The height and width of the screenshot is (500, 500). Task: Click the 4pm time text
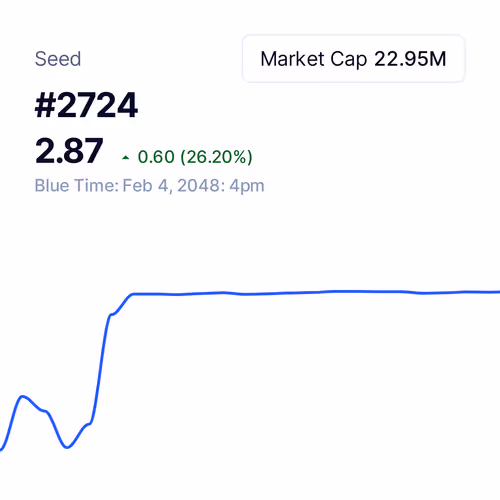247,186
